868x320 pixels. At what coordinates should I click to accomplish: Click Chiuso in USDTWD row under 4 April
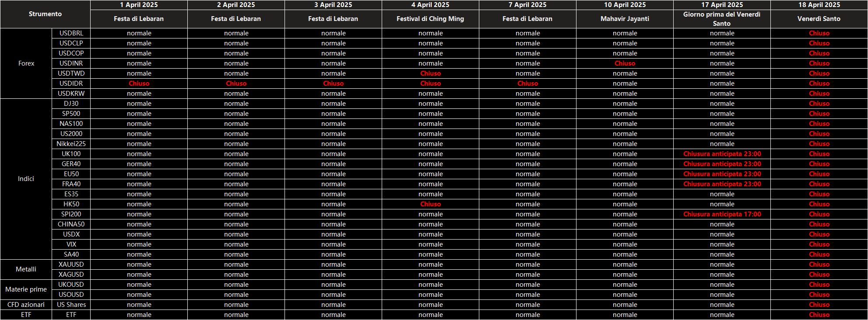coord(430,73)
